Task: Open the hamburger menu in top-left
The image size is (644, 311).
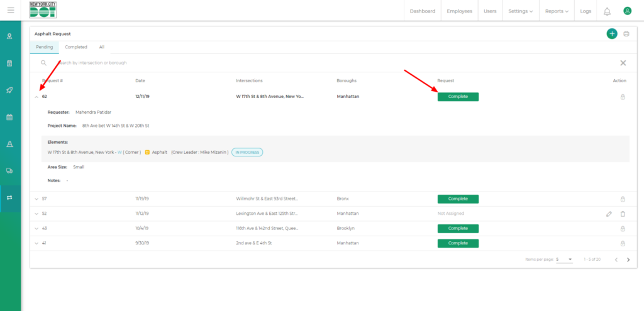Action: (11, 11)
